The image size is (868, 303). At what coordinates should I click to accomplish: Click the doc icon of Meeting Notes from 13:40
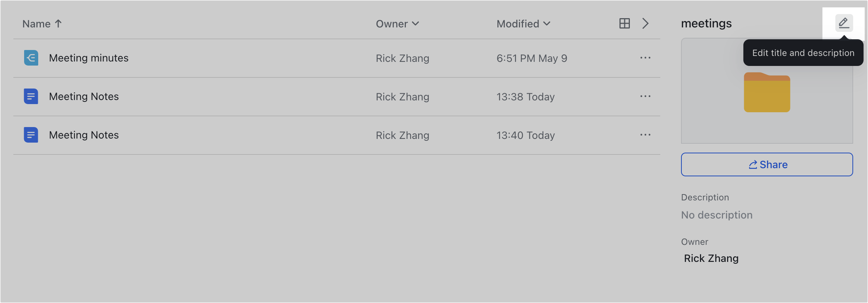(x=31, y=135)
